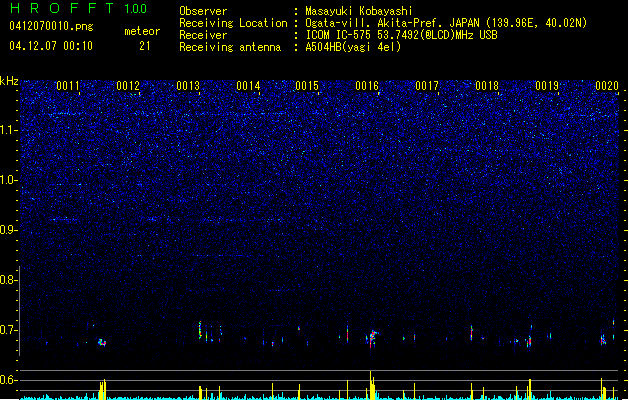This screenshot has height=400, width=629.
Task: Click the 0016 time marker
Action: click(x=367, y=86)
